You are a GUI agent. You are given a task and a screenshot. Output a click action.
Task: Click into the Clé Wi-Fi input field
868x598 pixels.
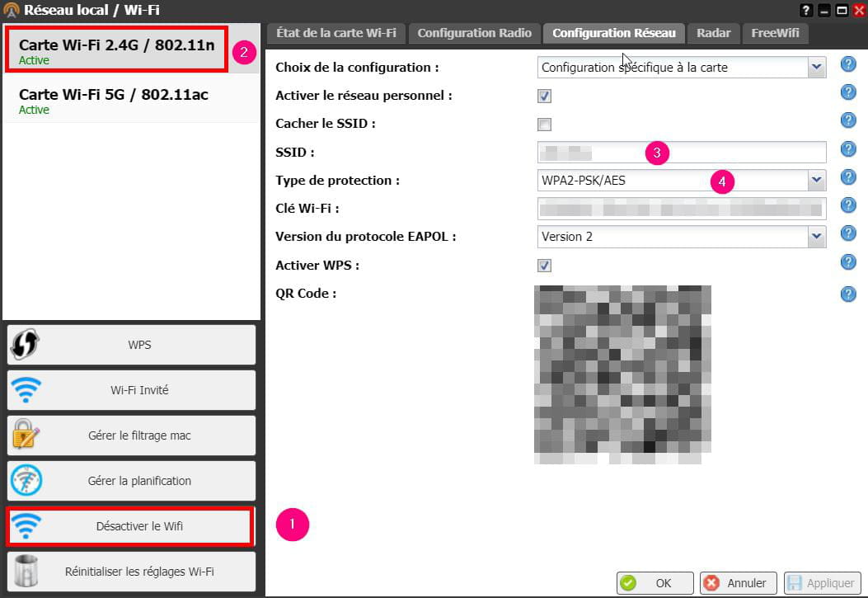pyautogui.click(x=682, y=208)
